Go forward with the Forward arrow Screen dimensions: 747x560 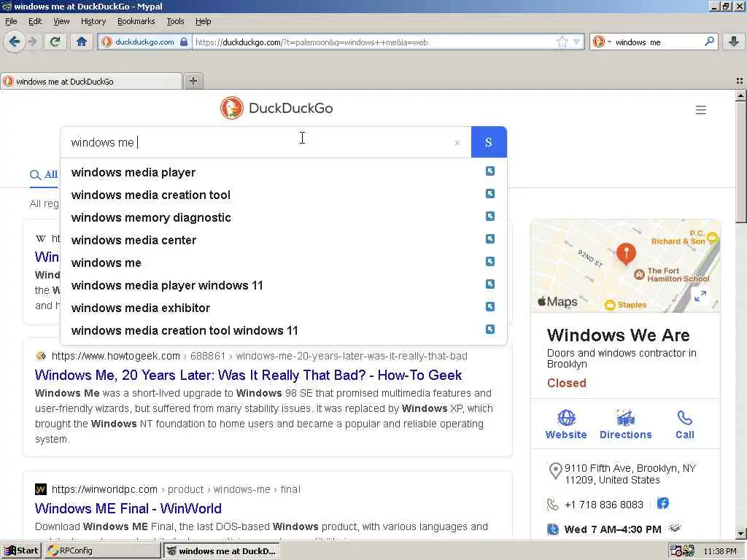click(x=32, y=42)
